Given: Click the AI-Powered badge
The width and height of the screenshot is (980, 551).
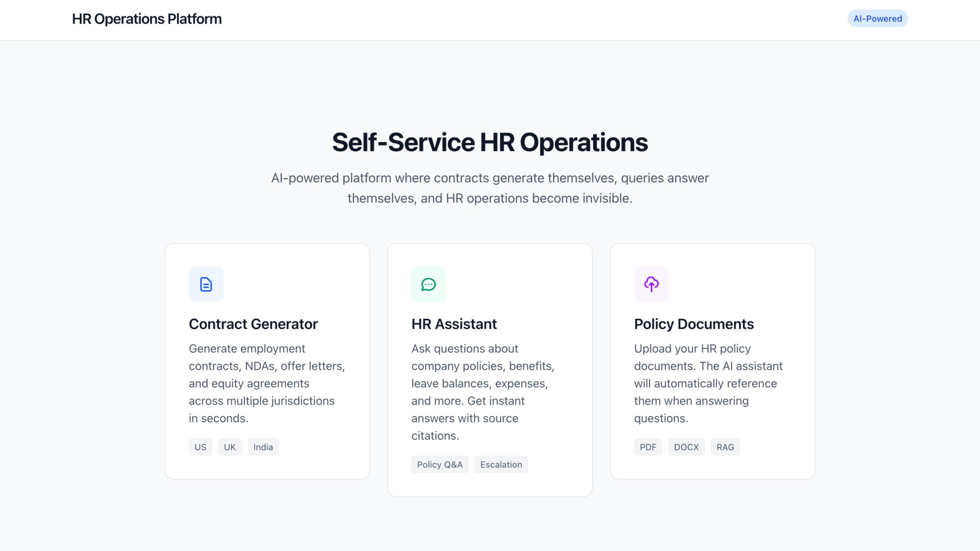Looking at the screenshot, I should pos(877,18).
